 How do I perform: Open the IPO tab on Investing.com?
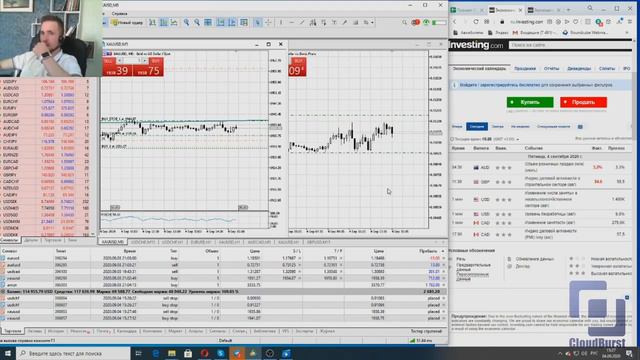click(x=626, y=69)
